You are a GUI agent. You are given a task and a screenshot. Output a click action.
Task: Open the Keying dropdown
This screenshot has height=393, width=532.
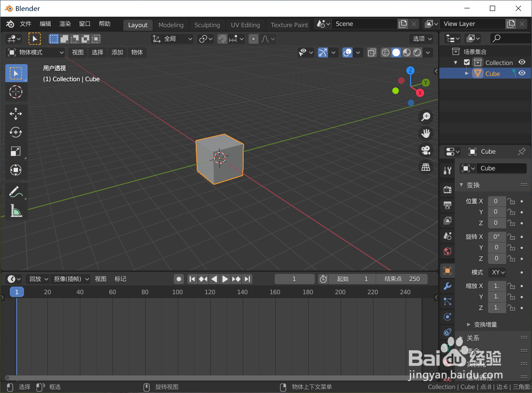click(70, 279)
